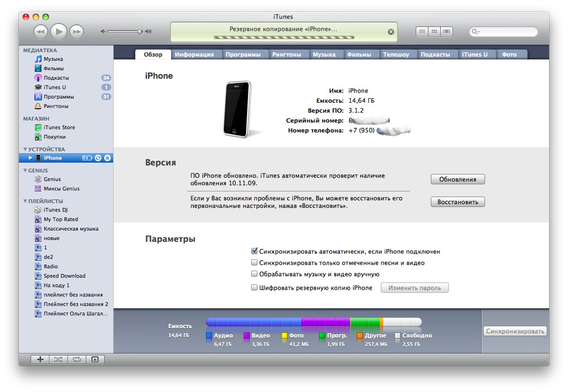Collapse the GENIUS section
The image size is (568, 392).
[25, 170]
